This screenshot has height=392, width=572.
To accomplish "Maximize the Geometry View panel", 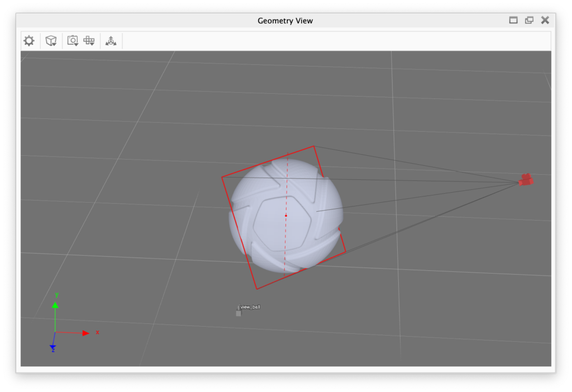I will (x=513, y=20).
